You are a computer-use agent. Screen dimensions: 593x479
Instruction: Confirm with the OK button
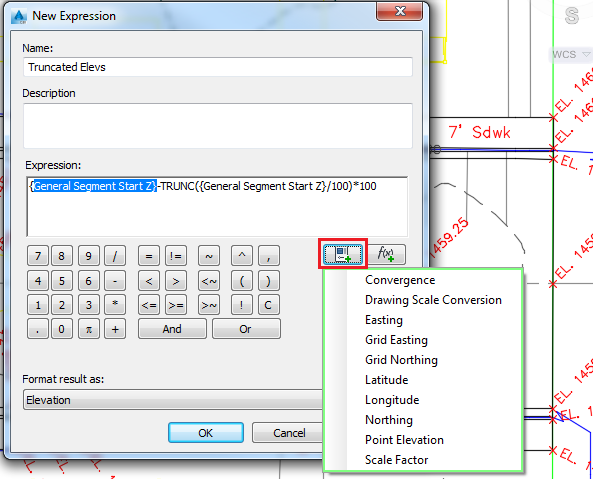pyautogui.click(x=206, y=432)
